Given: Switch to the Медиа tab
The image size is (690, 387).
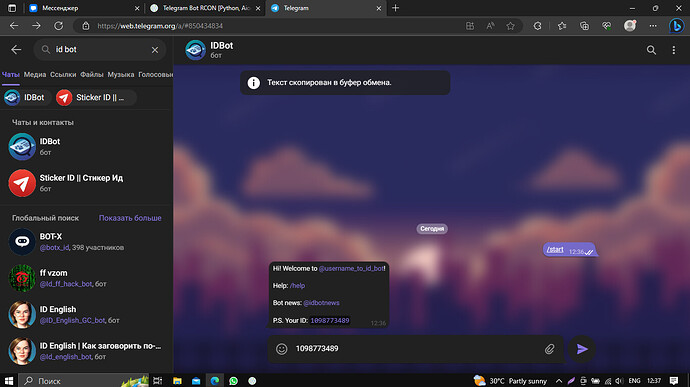Looking at the screenshot, I should tap(35, 75).
